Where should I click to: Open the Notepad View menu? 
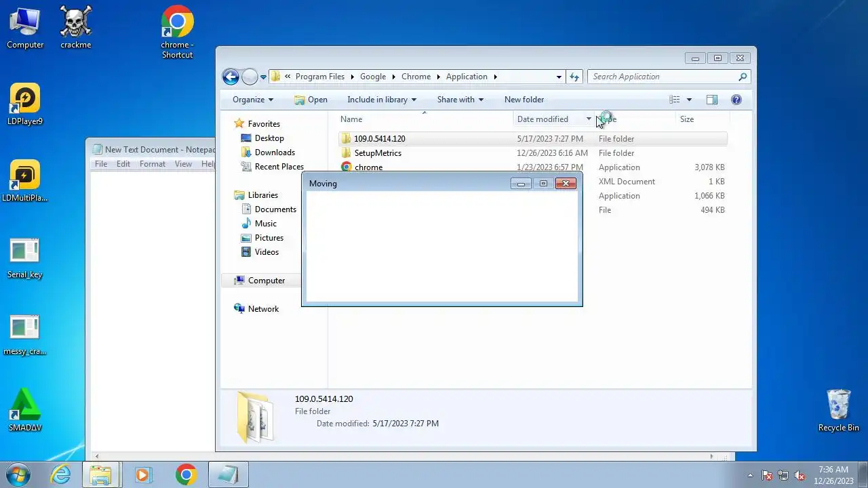tap(184, 164)
